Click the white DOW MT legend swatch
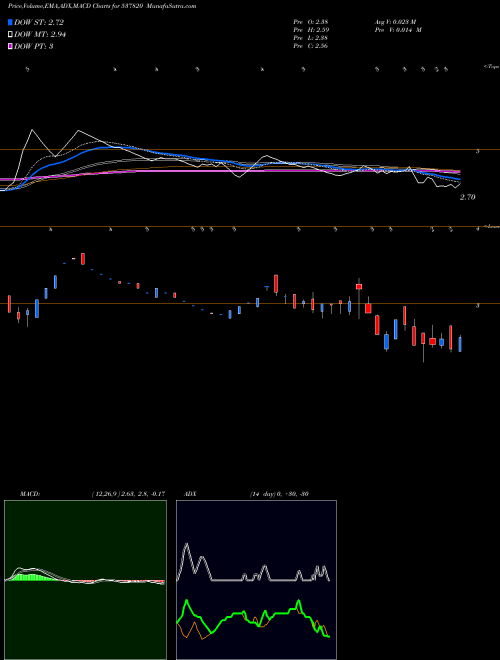500x660 pixels. tap(10, 34)
